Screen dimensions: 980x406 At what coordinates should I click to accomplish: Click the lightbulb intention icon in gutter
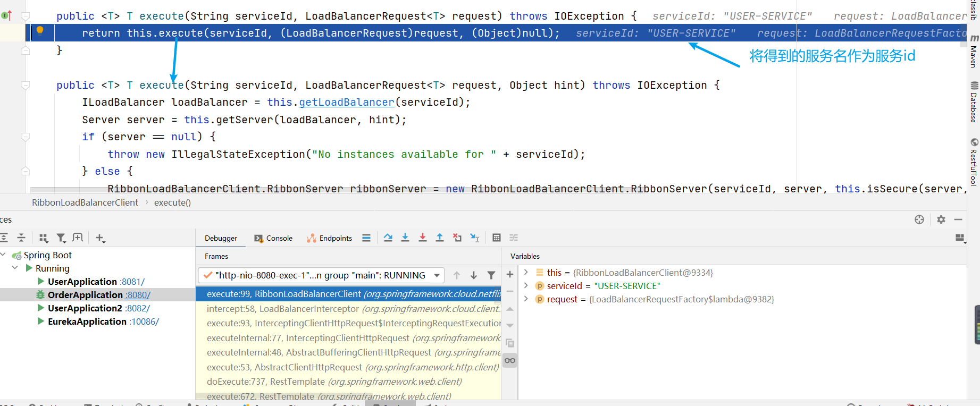point(40,31)
